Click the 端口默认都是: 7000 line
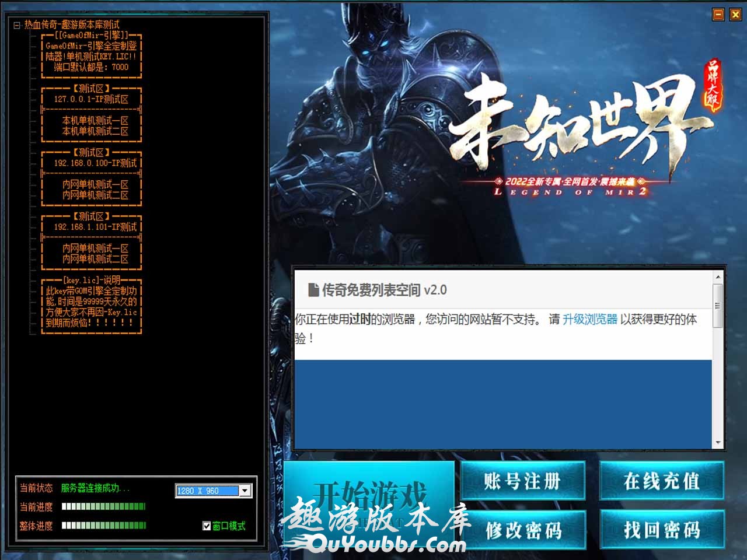Viewport: 747px width, 560px height. point(92,67)
